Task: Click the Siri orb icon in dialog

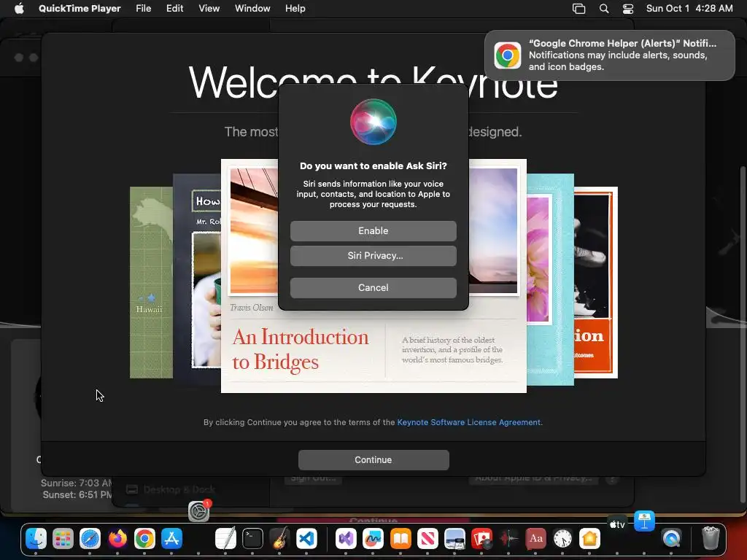Action: point(373,122)
